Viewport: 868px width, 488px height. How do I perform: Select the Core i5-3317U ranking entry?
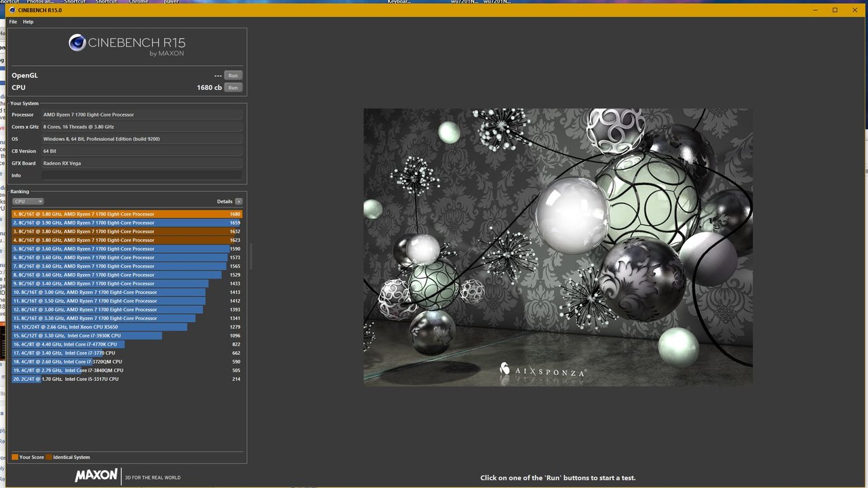tap(127, 379)
